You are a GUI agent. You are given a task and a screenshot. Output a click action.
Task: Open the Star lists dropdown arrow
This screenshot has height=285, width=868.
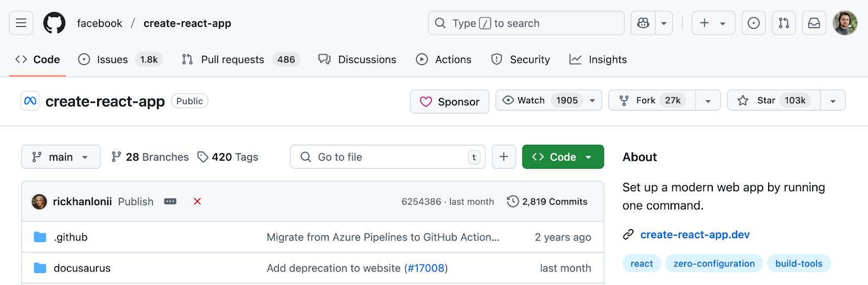(833, 100)
